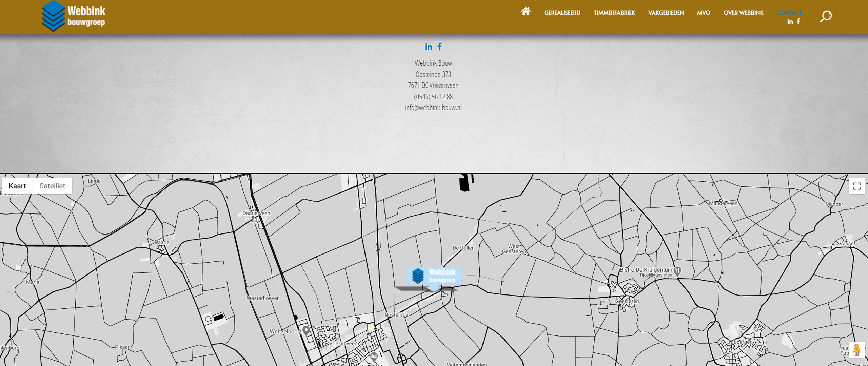Open the Timmerfabriek menu item

tap(614, 13)
